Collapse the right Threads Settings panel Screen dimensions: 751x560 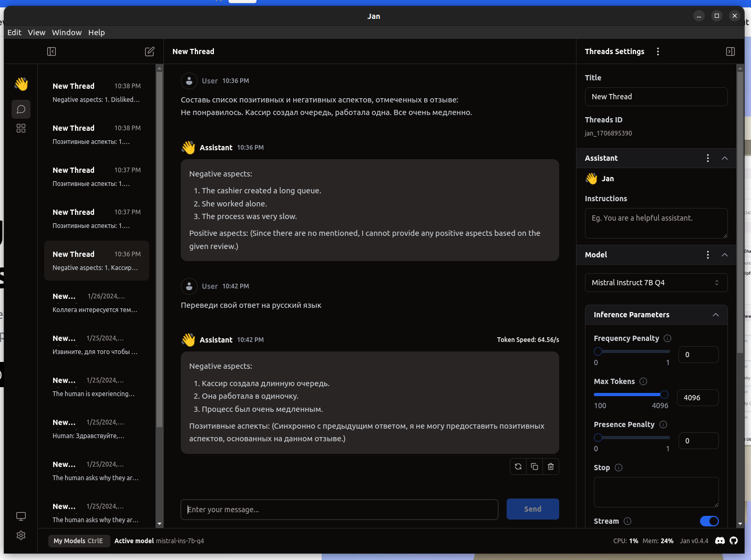pyautogui.click(x=731, y=51)
